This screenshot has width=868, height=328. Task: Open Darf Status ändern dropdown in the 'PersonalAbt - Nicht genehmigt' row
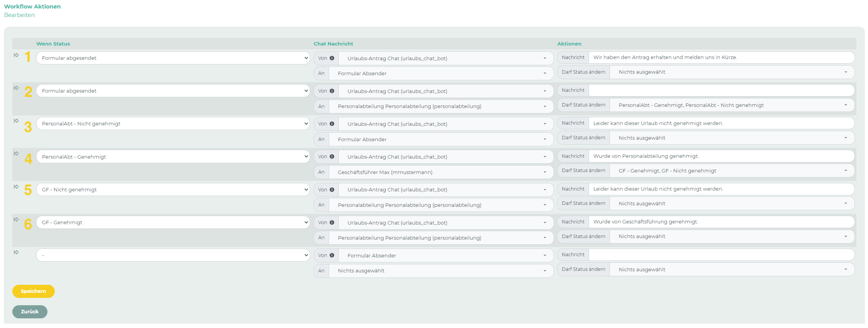pyautogui.click(x=732, y=138)
